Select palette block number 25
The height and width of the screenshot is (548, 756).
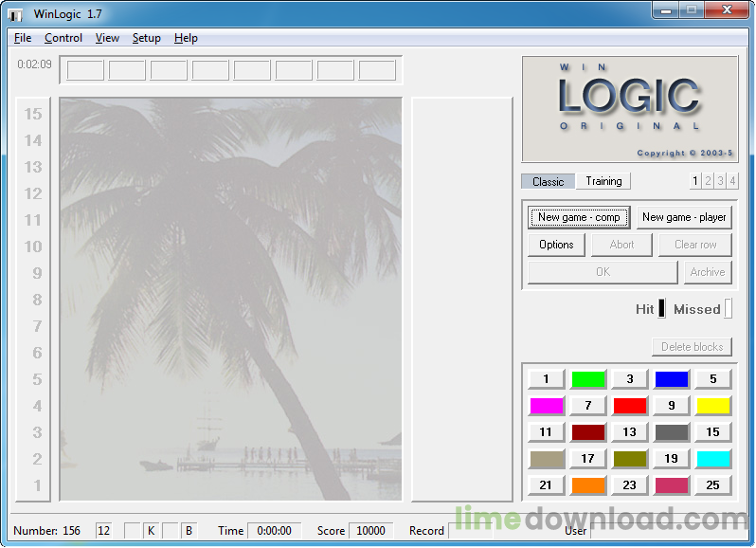click(x=713, y=485)
